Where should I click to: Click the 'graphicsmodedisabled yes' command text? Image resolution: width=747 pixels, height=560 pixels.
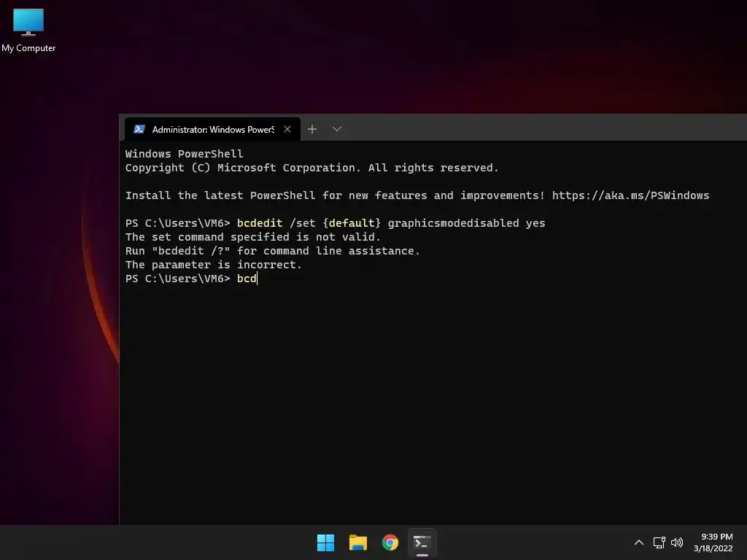tap(466, 223)
